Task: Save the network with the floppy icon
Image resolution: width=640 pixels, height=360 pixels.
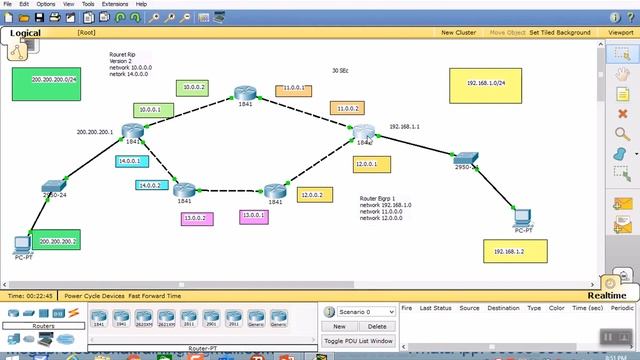Action: point(39,18)
